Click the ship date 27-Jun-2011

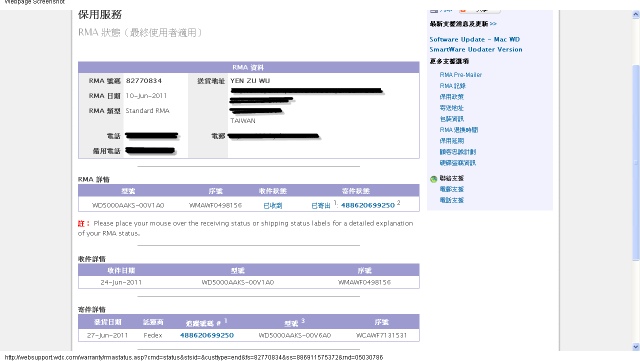point(107,335)
